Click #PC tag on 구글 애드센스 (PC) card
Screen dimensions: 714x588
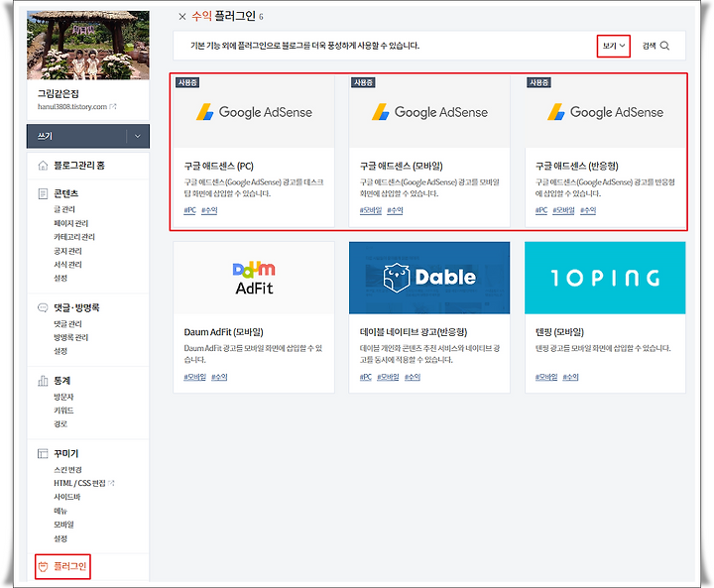pyautogui.click(x=189, y=210)
